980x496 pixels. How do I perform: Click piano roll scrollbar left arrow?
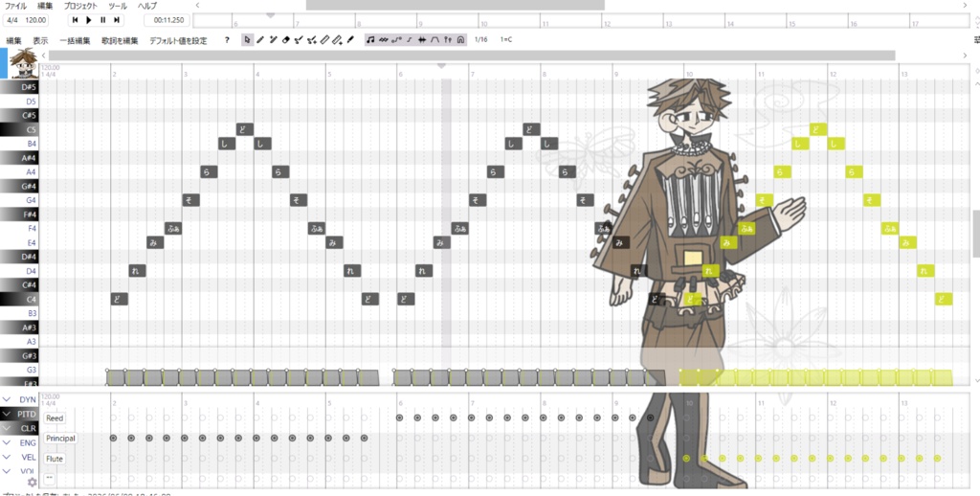click(x=43, y=56)
